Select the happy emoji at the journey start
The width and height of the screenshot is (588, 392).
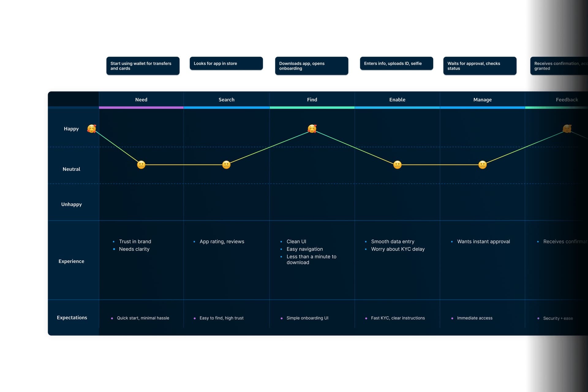click(x=91, y=129)
